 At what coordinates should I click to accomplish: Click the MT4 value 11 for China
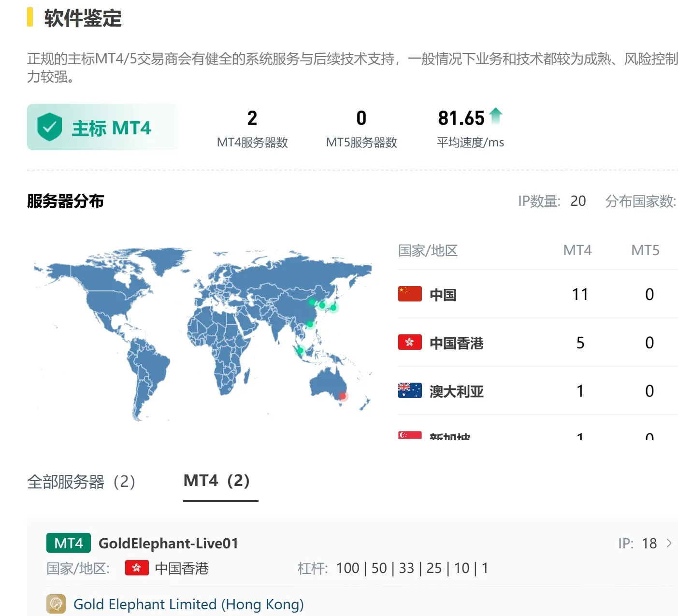pos(580,294)
